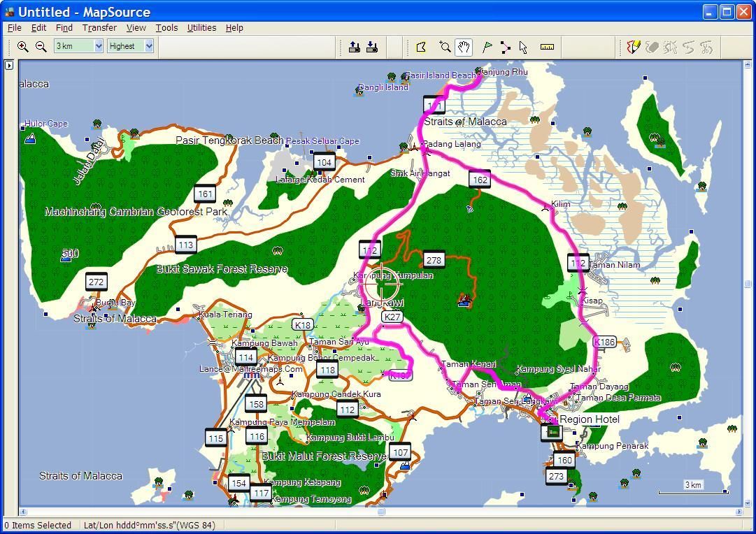Image resolution: width=756 pixels, height=534 pixels.
Task: Open the Find menu
Action: (x=64, y=27)
